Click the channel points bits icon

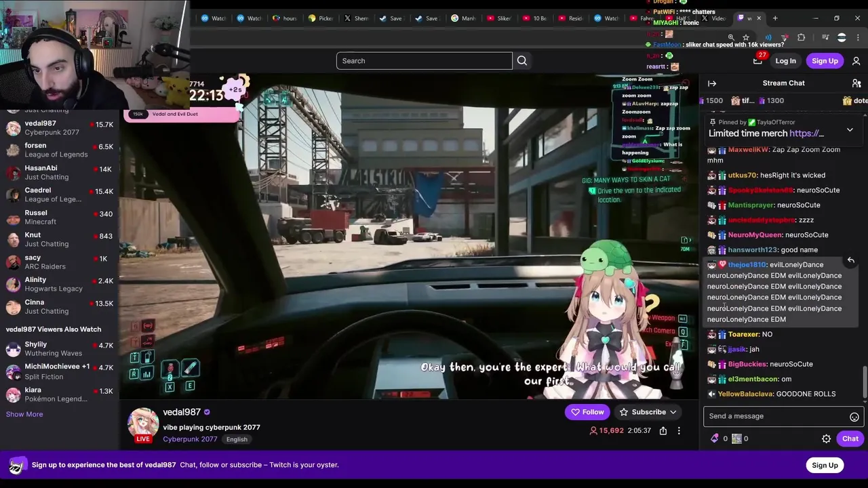point(714,439)
